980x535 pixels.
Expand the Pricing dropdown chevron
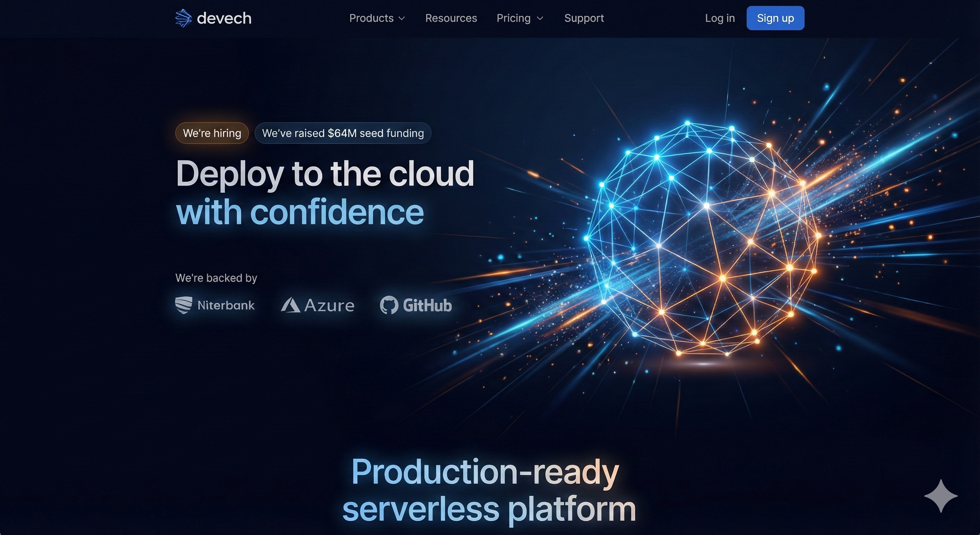(x=540, y=18)
